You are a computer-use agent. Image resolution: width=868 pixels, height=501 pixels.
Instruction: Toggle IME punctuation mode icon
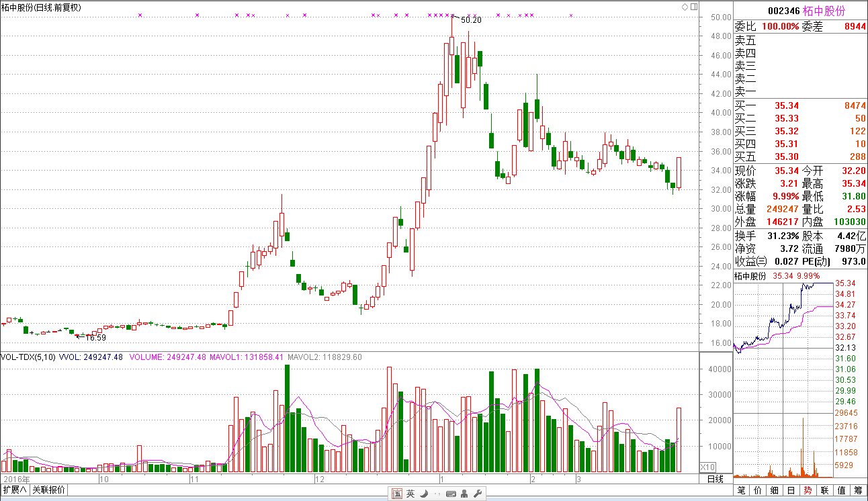[437, 494]
